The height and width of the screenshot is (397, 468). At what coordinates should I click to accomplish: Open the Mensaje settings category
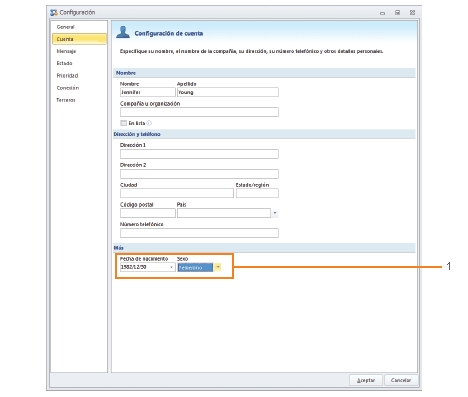point(66,51)
